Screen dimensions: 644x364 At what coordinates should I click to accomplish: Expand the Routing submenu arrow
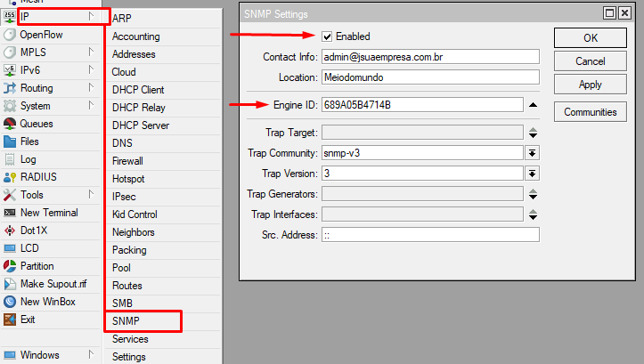91,87
